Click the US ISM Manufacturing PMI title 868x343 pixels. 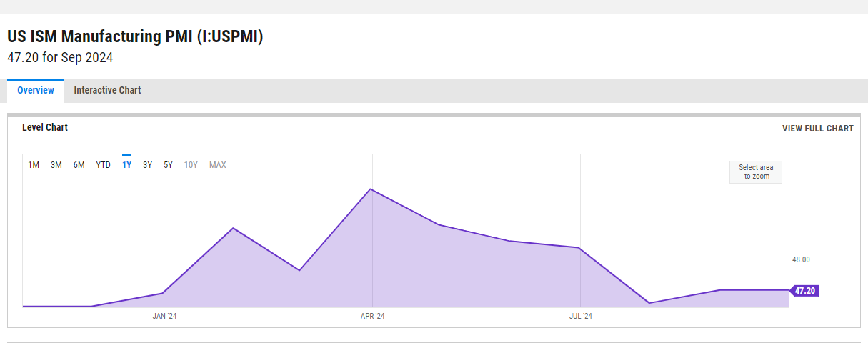[135, 36]
